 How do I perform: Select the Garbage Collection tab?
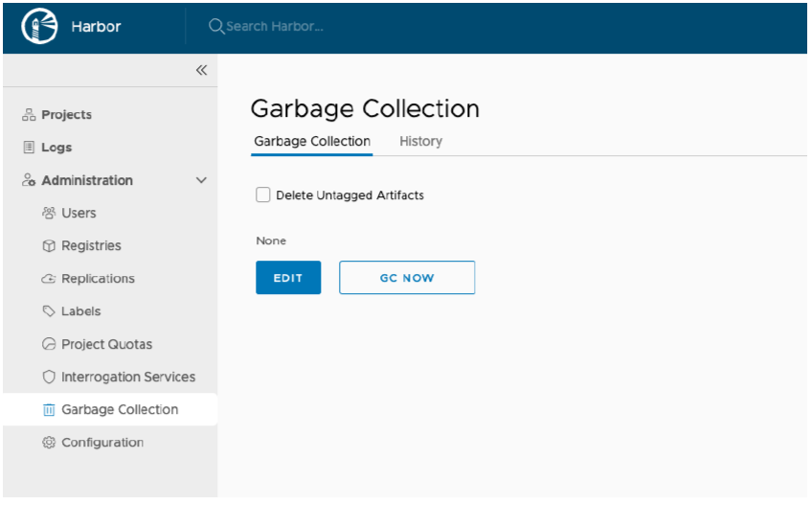(312, 142)
